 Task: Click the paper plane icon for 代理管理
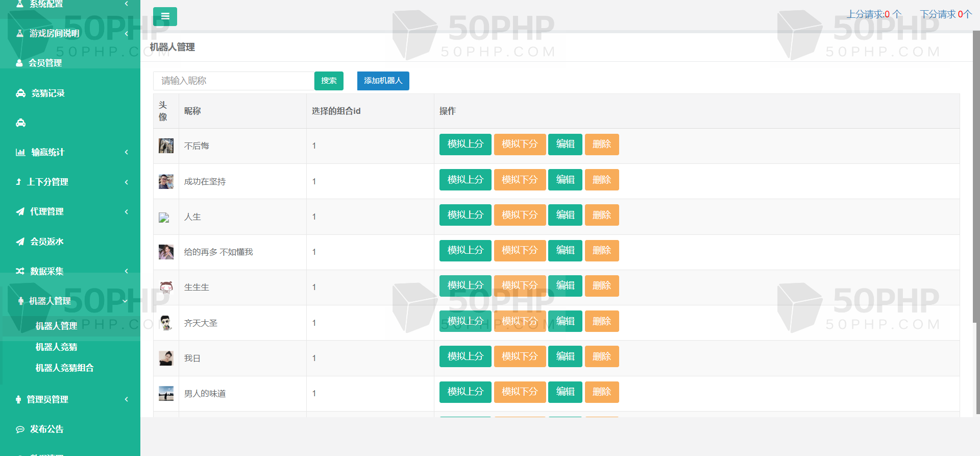pos(20,211)
